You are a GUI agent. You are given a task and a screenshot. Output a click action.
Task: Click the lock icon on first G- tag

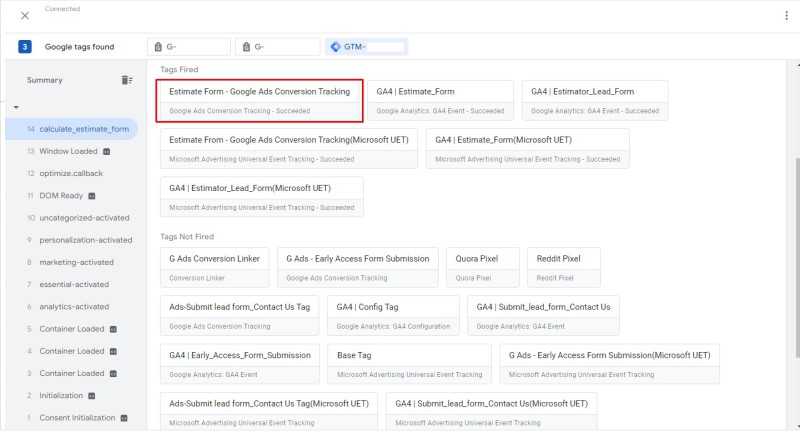[158, 47]
